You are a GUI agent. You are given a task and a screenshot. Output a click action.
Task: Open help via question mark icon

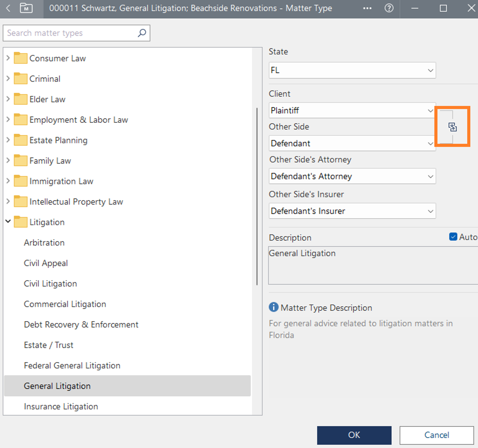click(389, 8)
